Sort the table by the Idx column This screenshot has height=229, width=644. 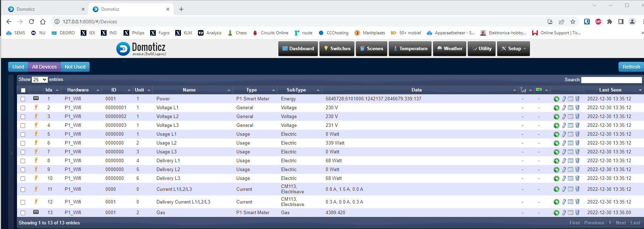(52, 90)
